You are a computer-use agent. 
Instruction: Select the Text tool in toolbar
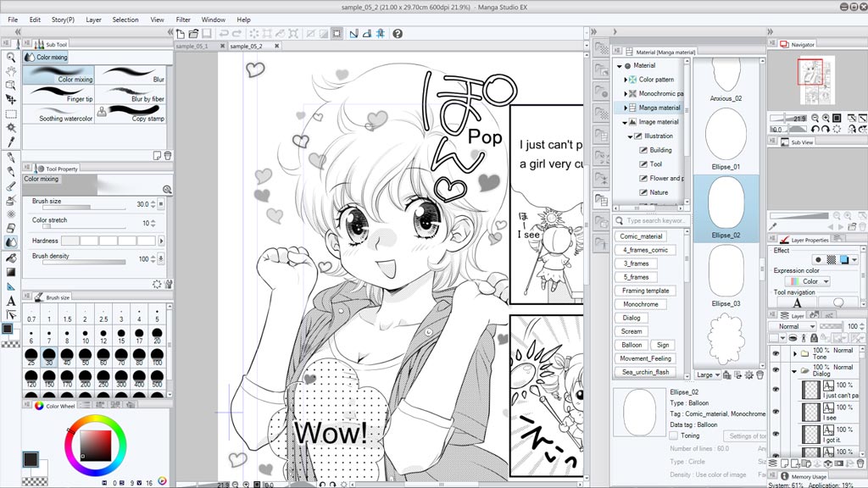click(x=11, y=301)
